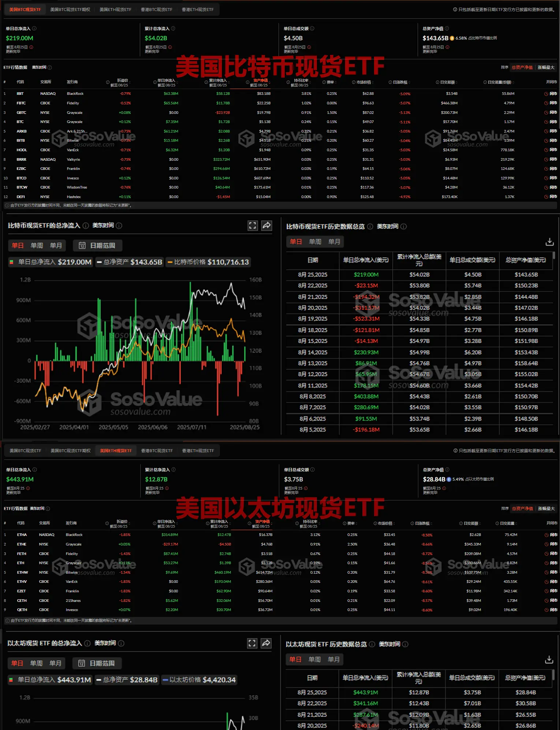This screenshot has width=560, height=730.
Task: Click red alert icon under $219.00M date
Action: coord(31,47)
